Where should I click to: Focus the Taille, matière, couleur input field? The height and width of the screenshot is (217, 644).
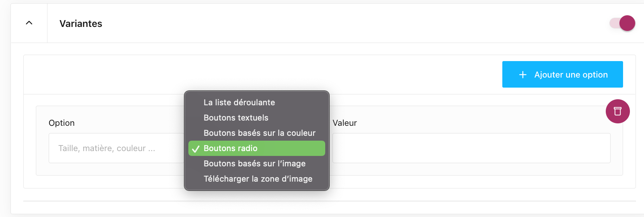[116, 148]
